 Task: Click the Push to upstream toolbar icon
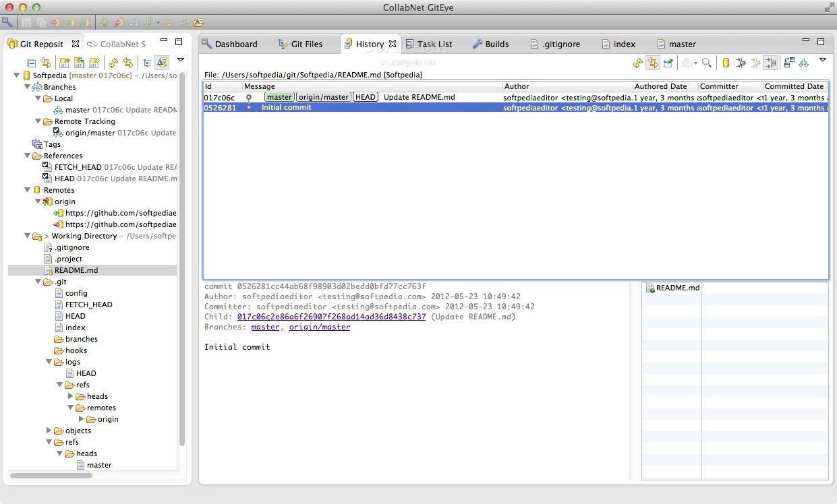[x=55, y=22]
